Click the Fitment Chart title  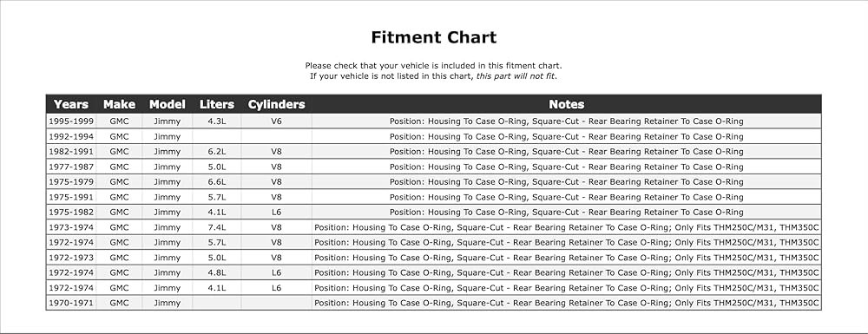coord(433,37)
